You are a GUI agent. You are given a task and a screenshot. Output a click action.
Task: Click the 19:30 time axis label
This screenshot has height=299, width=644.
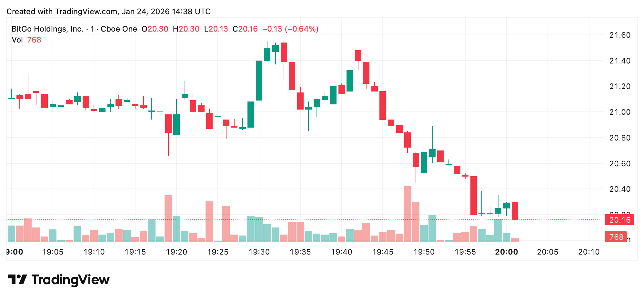(259, 252)
